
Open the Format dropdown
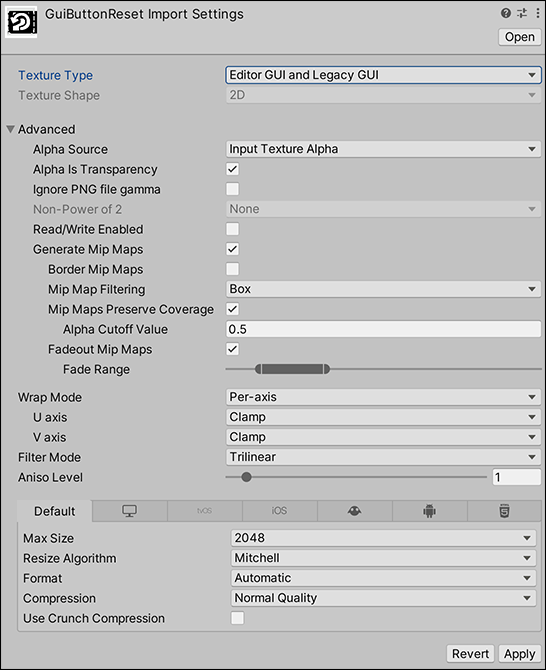pyautogui.click(x=384, y=578)
